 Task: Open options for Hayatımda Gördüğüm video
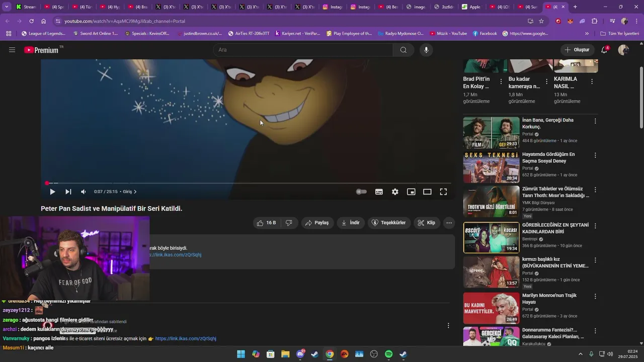[595, 155]
